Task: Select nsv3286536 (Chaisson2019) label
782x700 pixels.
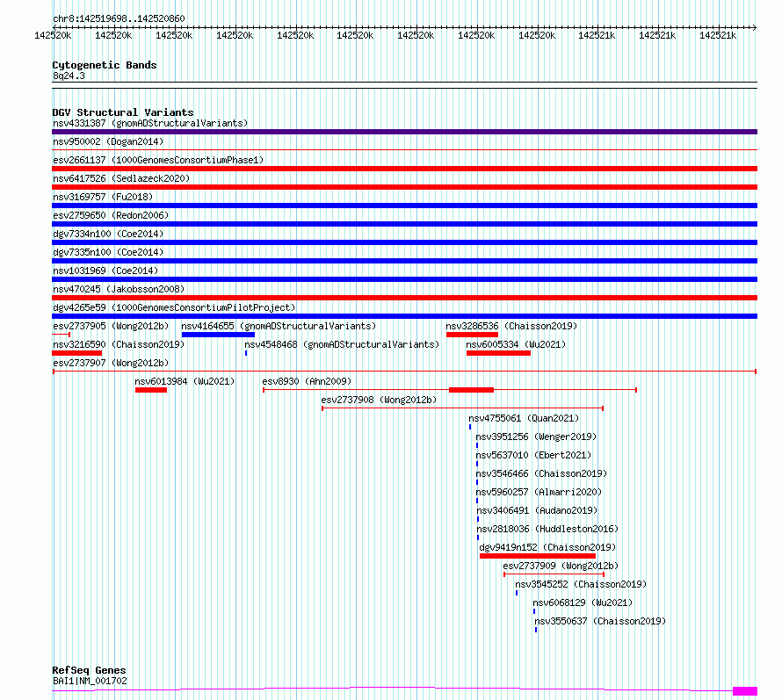Action: click(x=511, y=326)
